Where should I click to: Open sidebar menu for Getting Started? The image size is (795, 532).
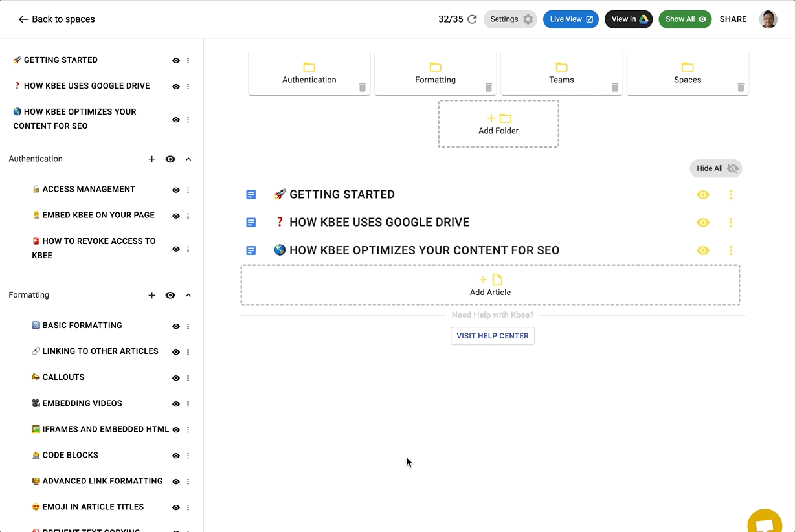point(188,60)
